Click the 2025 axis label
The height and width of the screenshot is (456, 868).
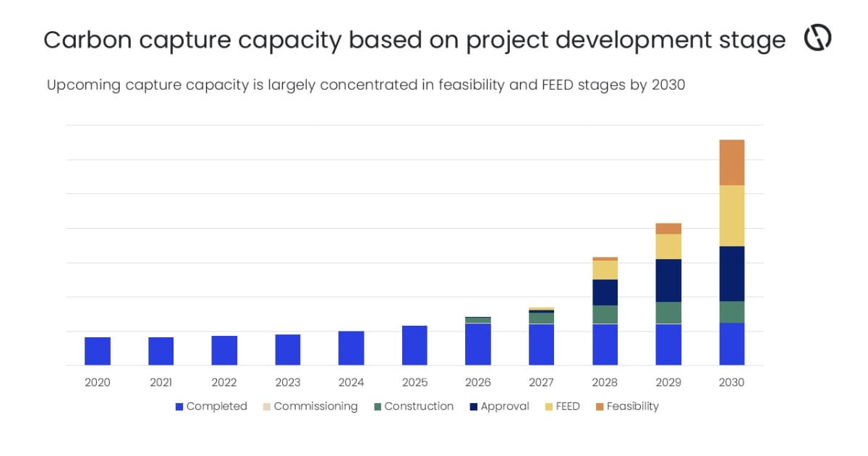point(414,382)
